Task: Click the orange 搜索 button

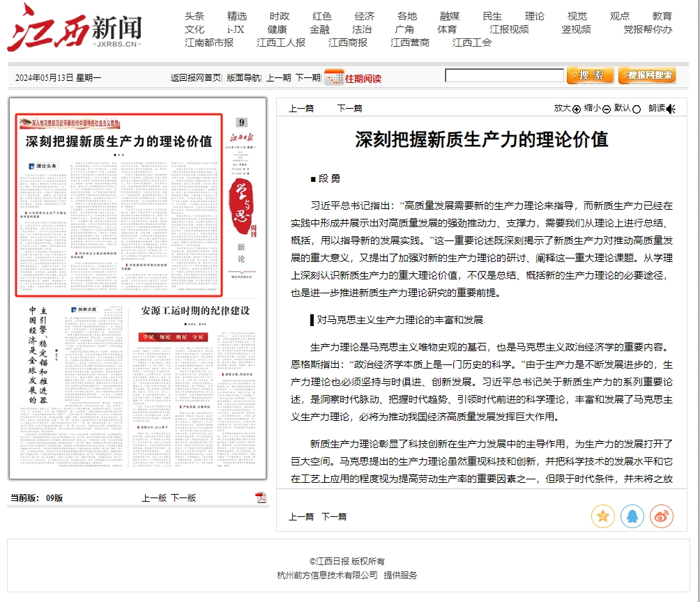Action: coord(590,75)
